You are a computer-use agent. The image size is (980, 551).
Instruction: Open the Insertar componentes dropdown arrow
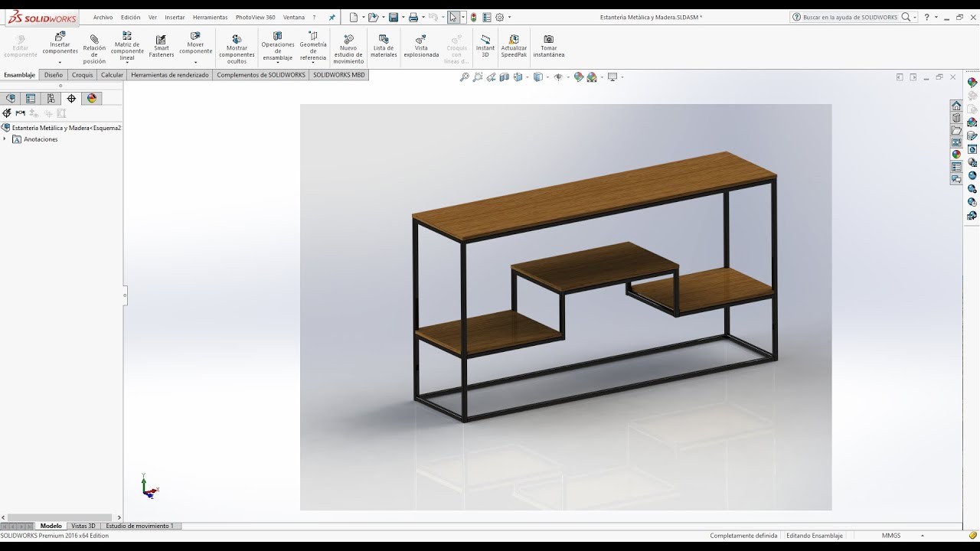[x=60, y=62]
